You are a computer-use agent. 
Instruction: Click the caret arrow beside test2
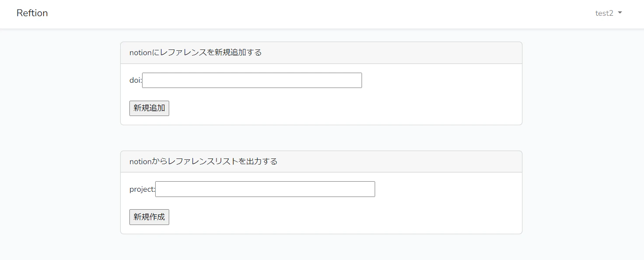tap(620, 13)
